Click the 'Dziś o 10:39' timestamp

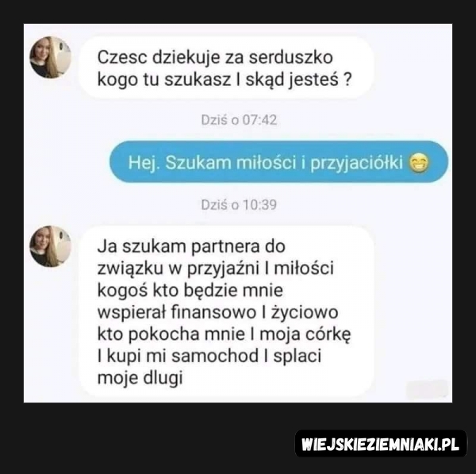(239, 205)
